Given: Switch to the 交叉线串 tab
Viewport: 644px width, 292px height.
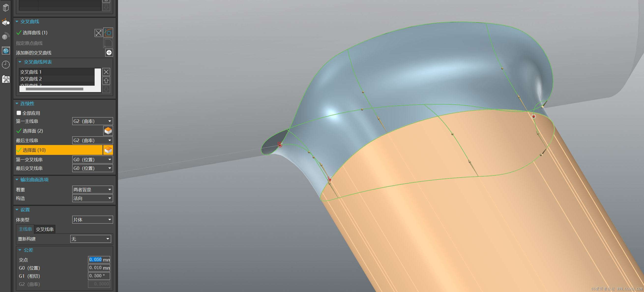Looking at the screenshot, I should click(x=44, y=229).
